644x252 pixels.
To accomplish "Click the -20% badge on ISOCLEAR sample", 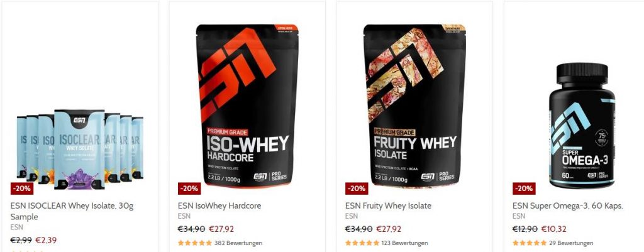I will coord(22,189).
